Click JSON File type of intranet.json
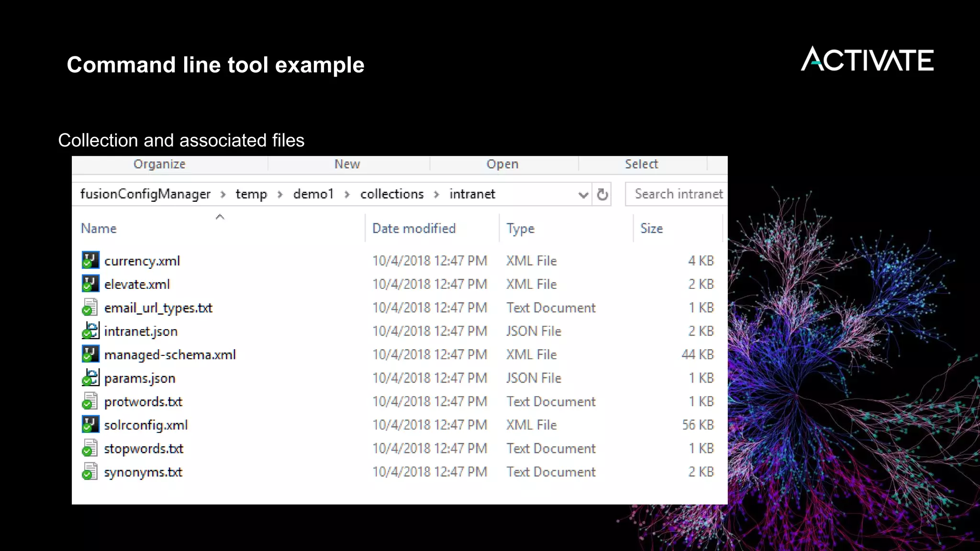The height and width of the screenshot is (551, 980). (x=534, y=331)
